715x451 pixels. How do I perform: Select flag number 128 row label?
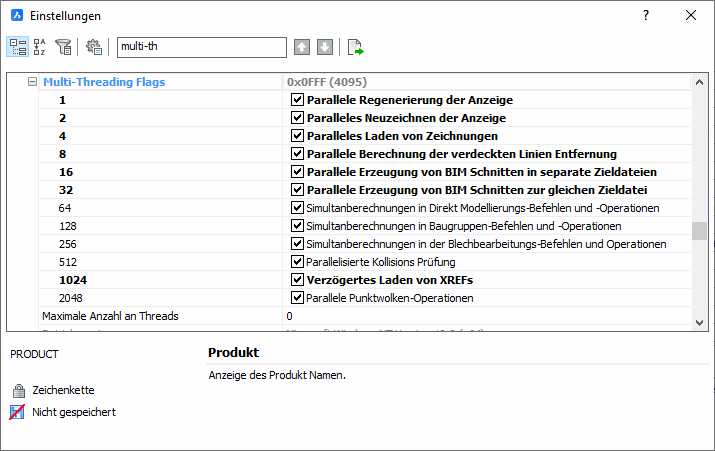(x=67, y=226)
